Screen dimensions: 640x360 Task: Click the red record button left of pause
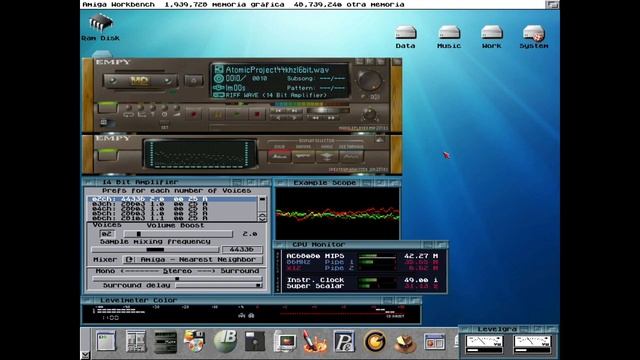point(193,114)
